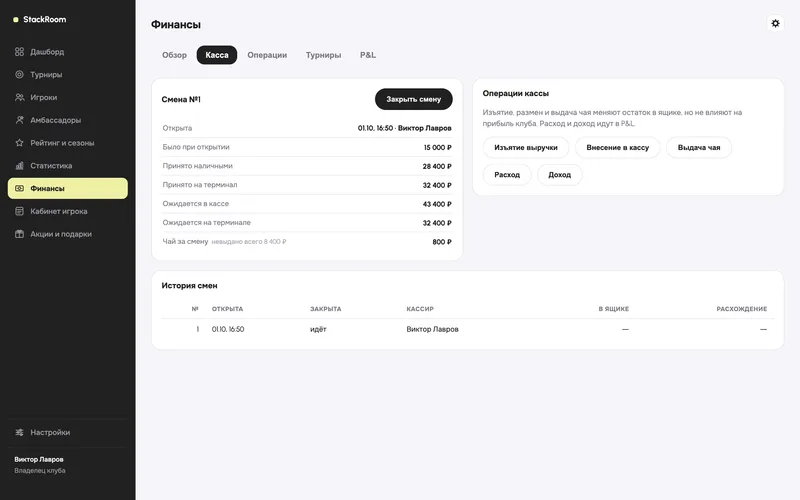The image size is (800, 500).
Task: Click the Статистика bar chart icon
Action: pos(19,165)
